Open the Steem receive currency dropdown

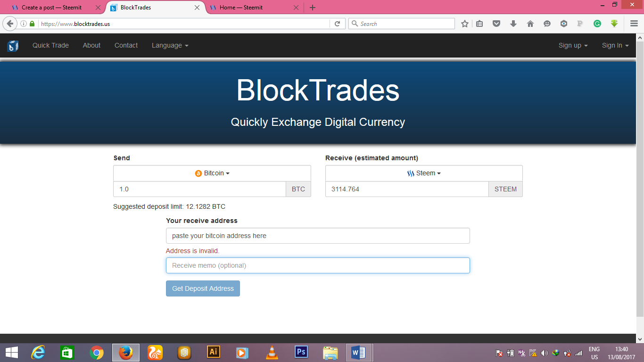pyautogui.click(x=424, y=173)
